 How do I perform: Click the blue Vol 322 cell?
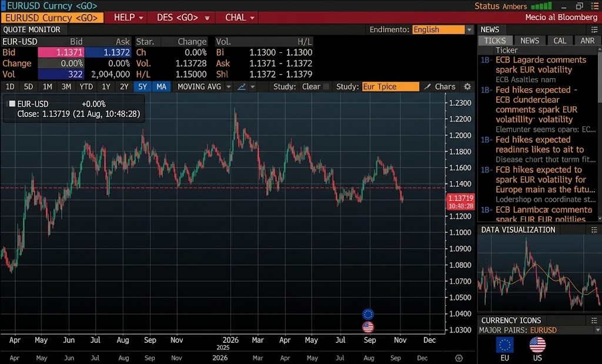coord(61,74)
